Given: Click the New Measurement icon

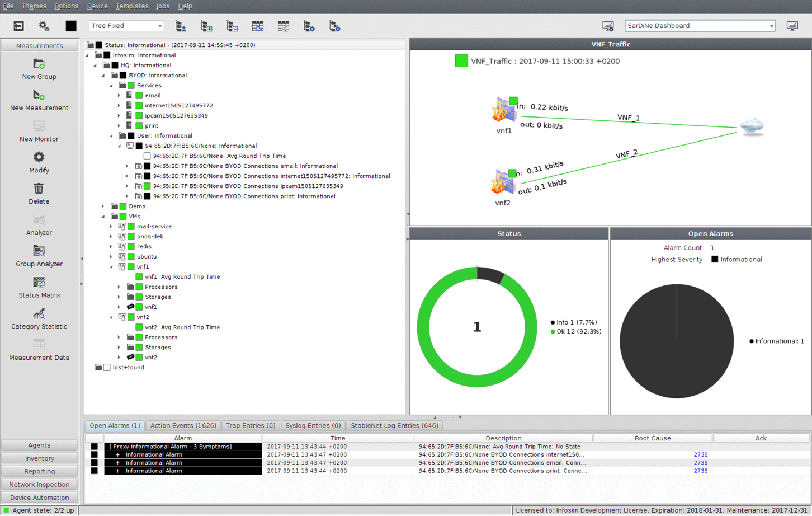Looking at the screenshot, I should coord(39,95).
